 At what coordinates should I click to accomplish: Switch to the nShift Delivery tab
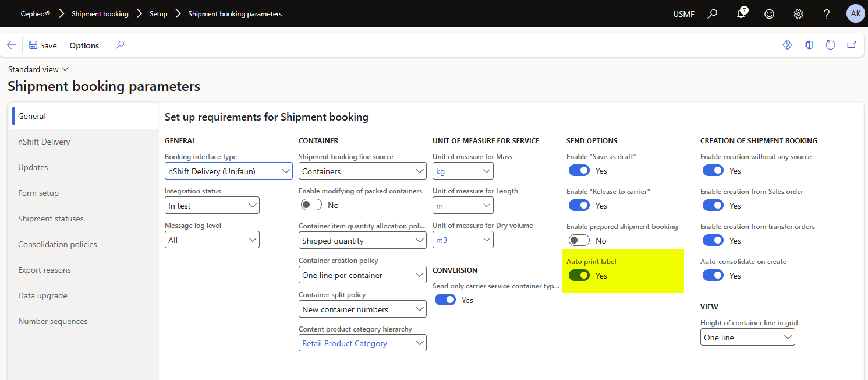click(x=44, y=142)
